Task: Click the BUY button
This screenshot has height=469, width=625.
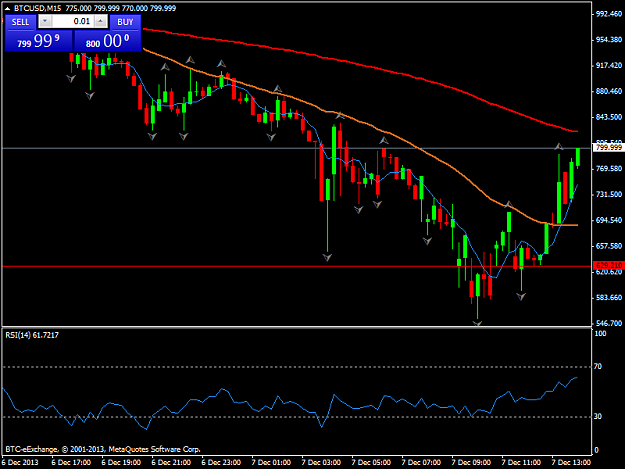Action: (125, 22)
